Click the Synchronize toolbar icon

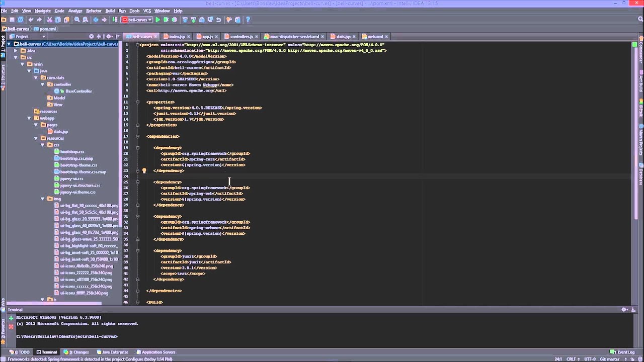point(21,20)
